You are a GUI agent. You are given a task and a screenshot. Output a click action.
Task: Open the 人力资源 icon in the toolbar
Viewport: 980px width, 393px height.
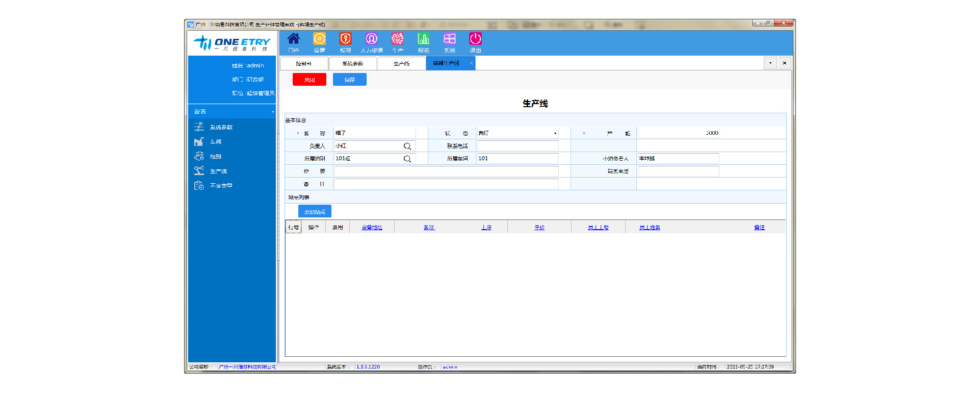pos(372,43)
